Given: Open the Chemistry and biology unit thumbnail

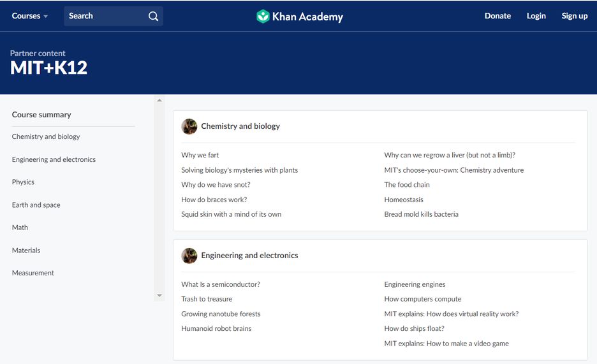Looking at the screenshot, I should [189, 126].
